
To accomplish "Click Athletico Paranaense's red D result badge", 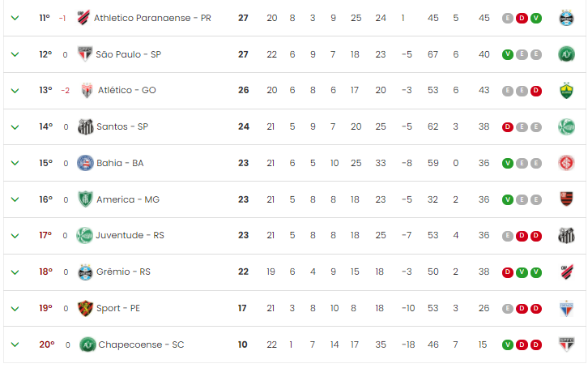I will pyautogui.click(x=522, y=18).
